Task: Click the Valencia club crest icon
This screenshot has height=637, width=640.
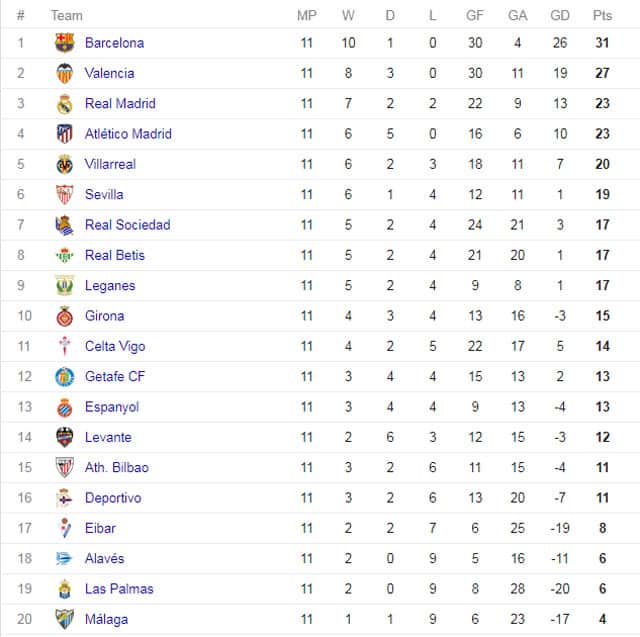Action: click(64, 73)
